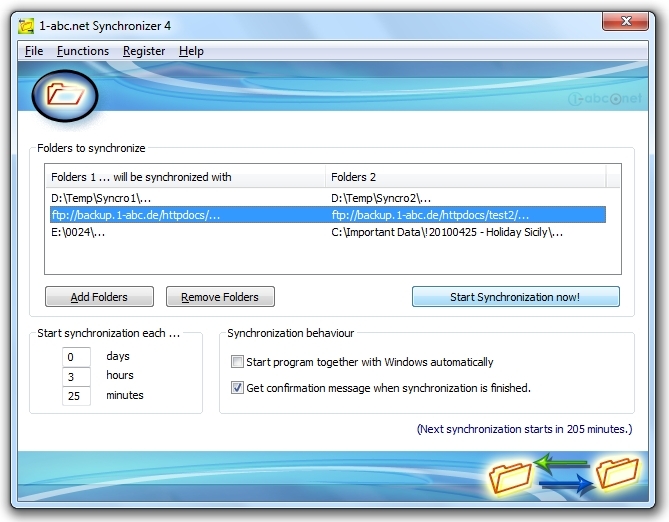This screenshot has width=669, height=522.
Task: Open the Register menu
Action: pyautogui.click(x=144, y=51)
